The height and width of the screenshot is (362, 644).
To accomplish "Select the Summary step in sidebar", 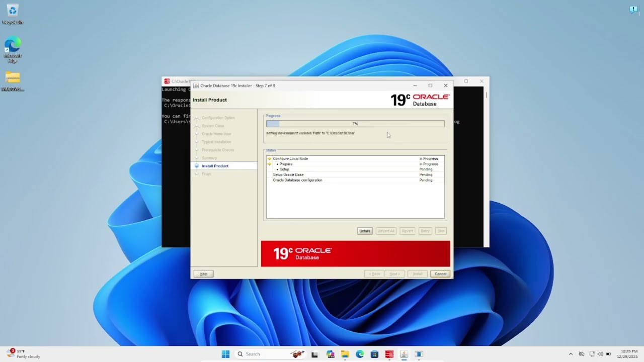I will pyautogui.click(x=209, y=158).
